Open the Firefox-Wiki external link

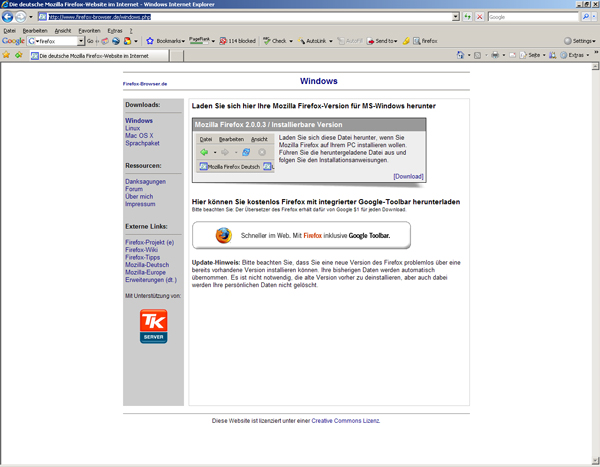142,250
